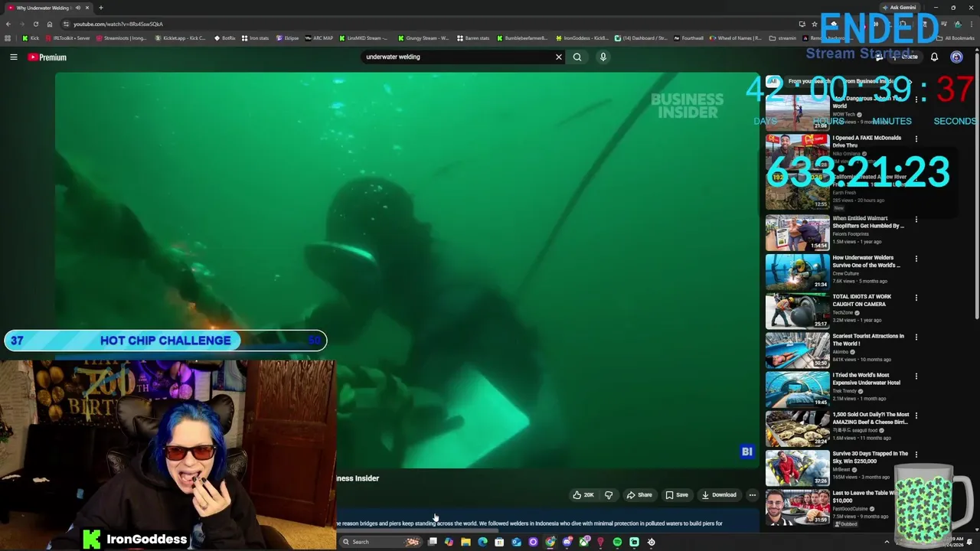Click the underwater welding search field
The image size is (980, 551).
pos(456,57)
